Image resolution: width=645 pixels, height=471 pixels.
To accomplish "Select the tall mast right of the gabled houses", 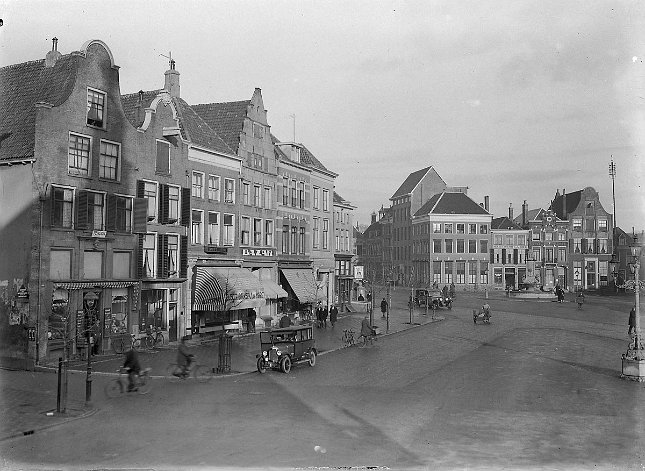I will tap(613, 193).
